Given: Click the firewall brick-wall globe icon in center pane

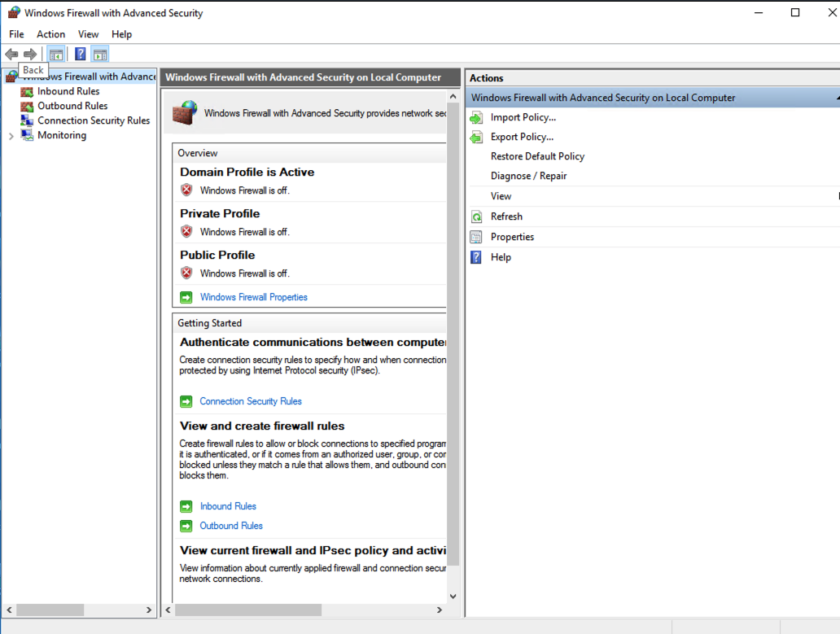Looking at the screenshot, I should tap(185, 112).
